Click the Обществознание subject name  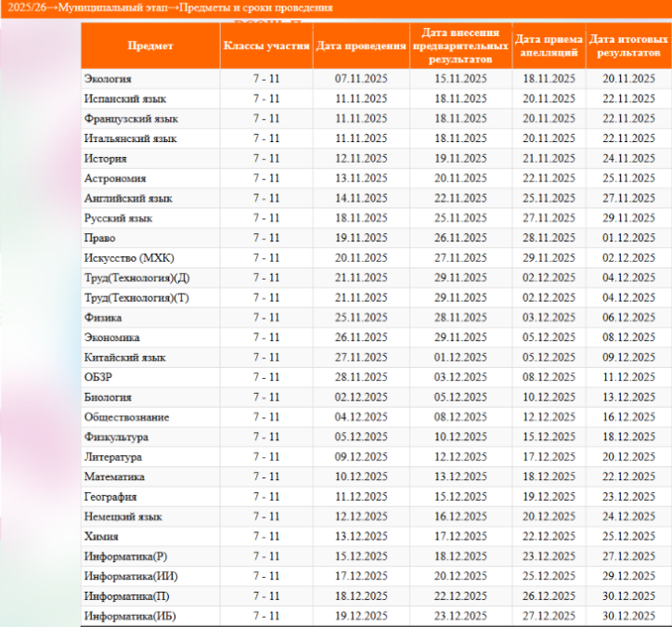point(126,417)
